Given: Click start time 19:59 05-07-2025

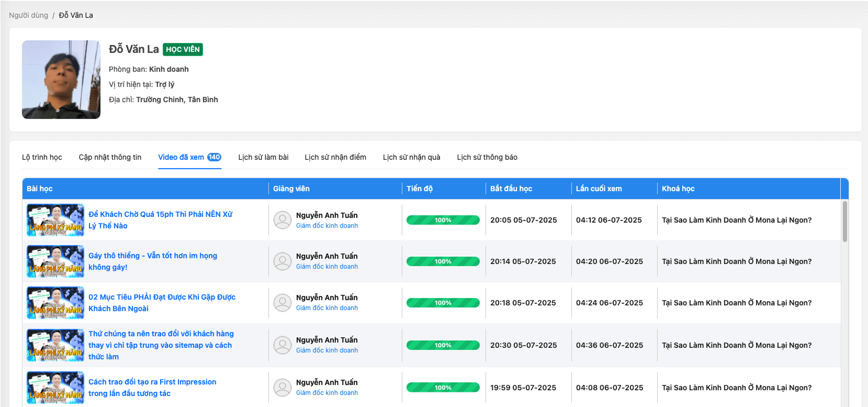Looking at the screenshot, I should point(523,388).
